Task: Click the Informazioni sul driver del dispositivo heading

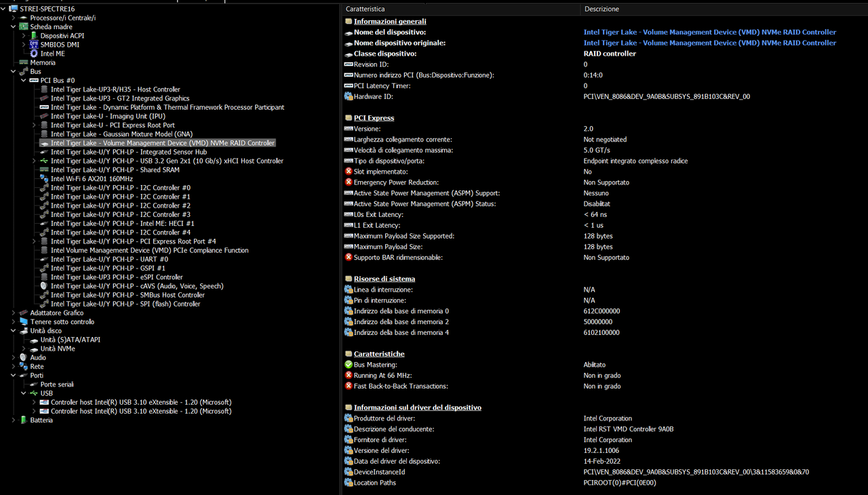Action: click(x=418, y=408)
